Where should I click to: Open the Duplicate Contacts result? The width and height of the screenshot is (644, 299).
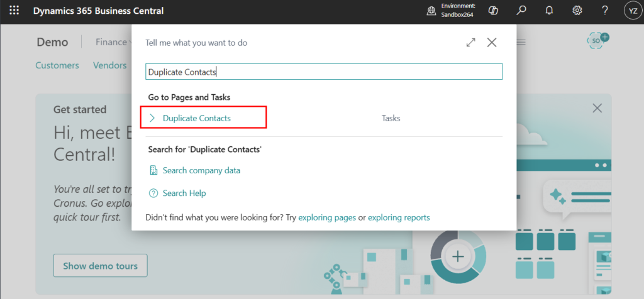tap(196, 118)
